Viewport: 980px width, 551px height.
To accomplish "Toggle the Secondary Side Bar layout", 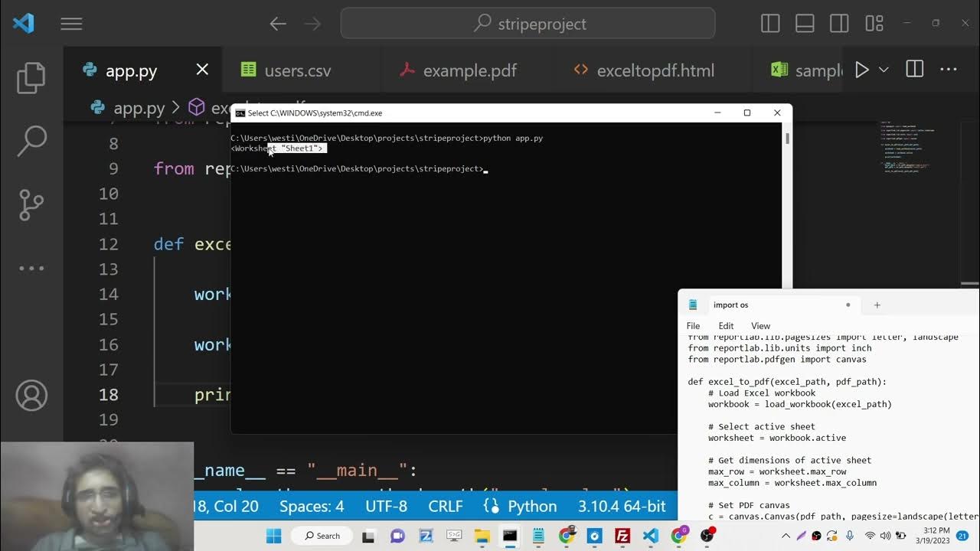I will point(839,24).
